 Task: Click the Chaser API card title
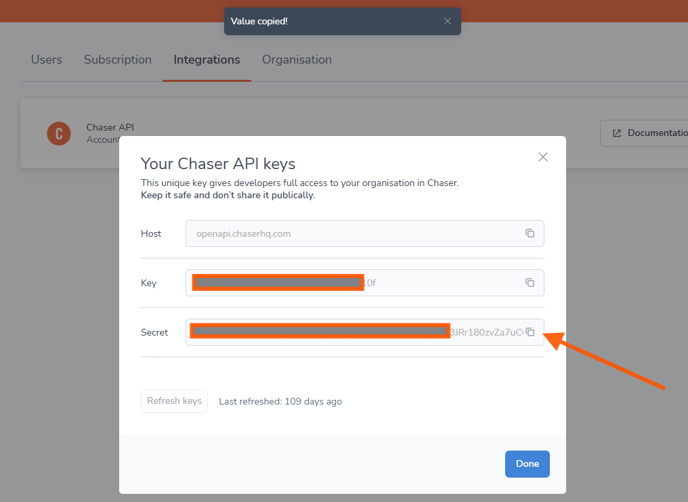110,127
